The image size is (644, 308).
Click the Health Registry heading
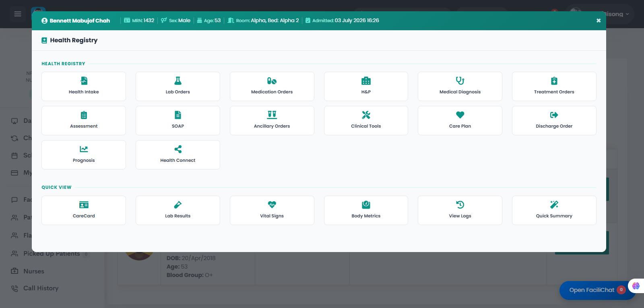tap(74, 40)
